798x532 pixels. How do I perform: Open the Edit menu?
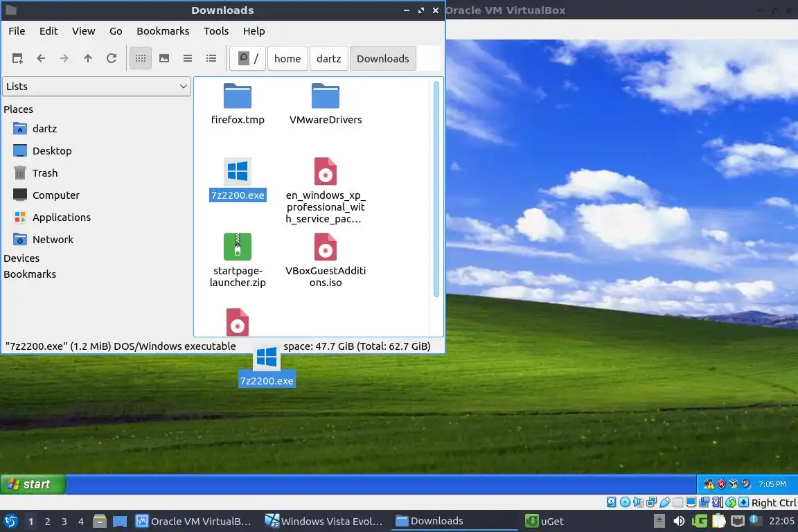(x=48, y=31)
